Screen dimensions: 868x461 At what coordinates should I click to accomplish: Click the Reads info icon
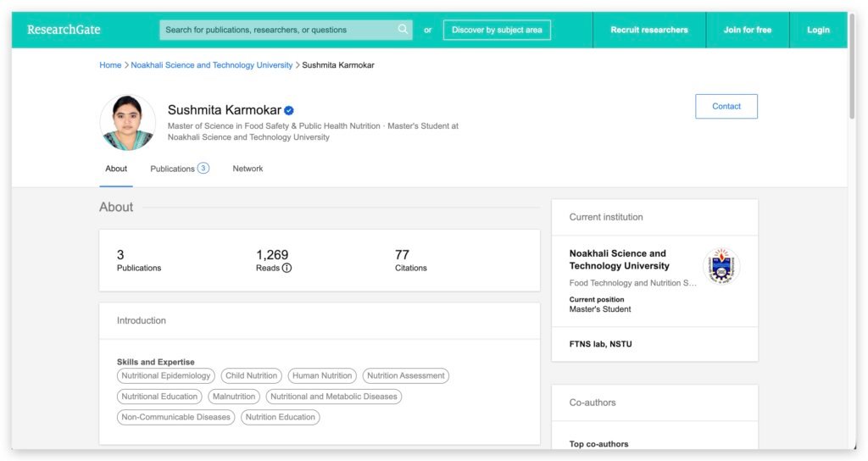pos(287,268)
